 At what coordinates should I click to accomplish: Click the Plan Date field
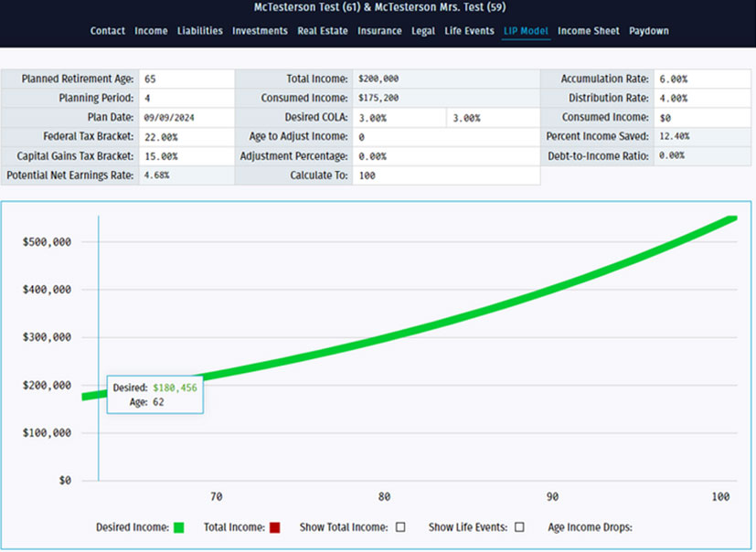pos(186,118)
